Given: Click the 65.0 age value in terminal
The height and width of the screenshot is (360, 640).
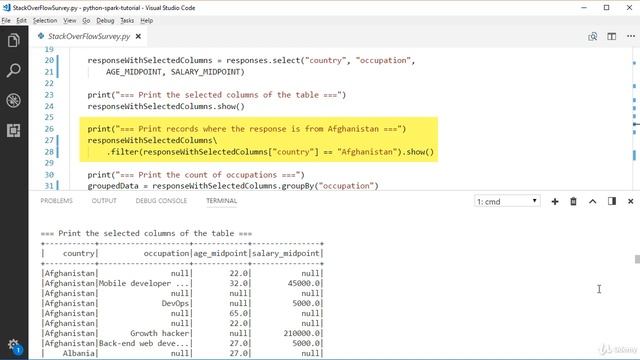Looking at the screenshot, I should [x=239, y=313].
